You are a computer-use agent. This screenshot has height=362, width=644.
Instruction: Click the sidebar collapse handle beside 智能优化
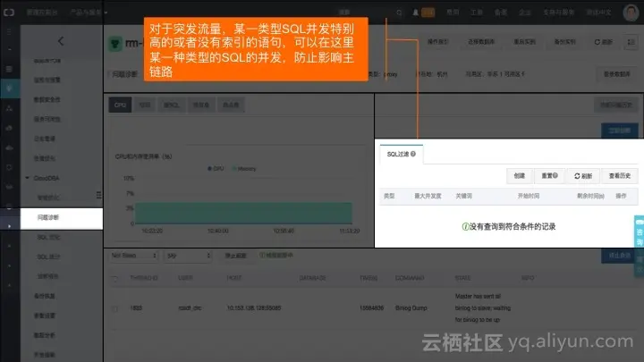tap(98, 195)
